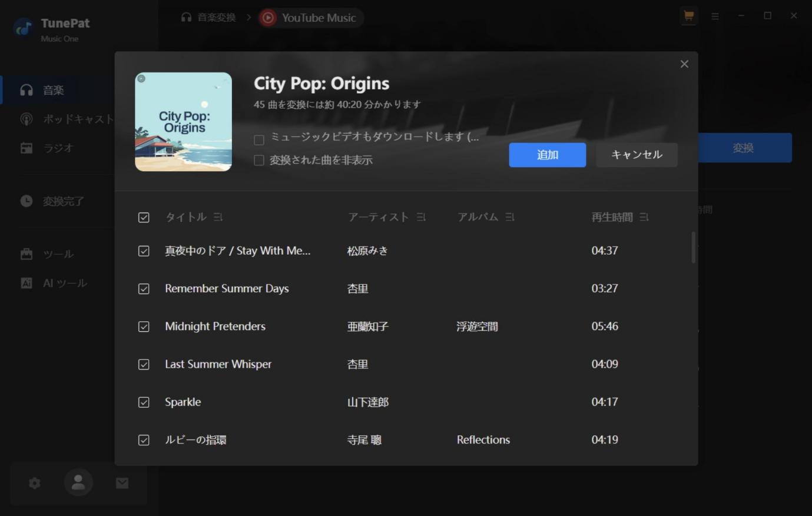Toggle the select-all tracks checkbox
Viewport: 812px width, 516px height.
[x=144, y=218]
